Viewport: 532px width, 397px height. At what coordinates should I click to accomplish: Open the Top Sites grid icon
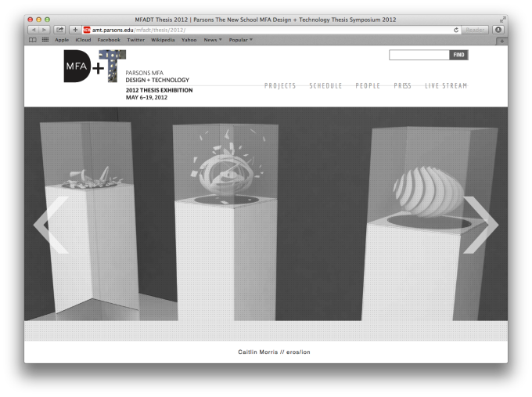[x=45, y=40]
